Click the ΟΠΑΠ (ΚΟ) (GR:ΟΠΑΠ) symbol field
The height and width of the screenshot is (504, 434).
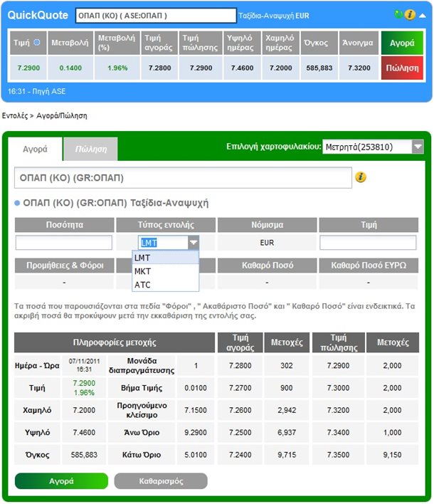183,178
